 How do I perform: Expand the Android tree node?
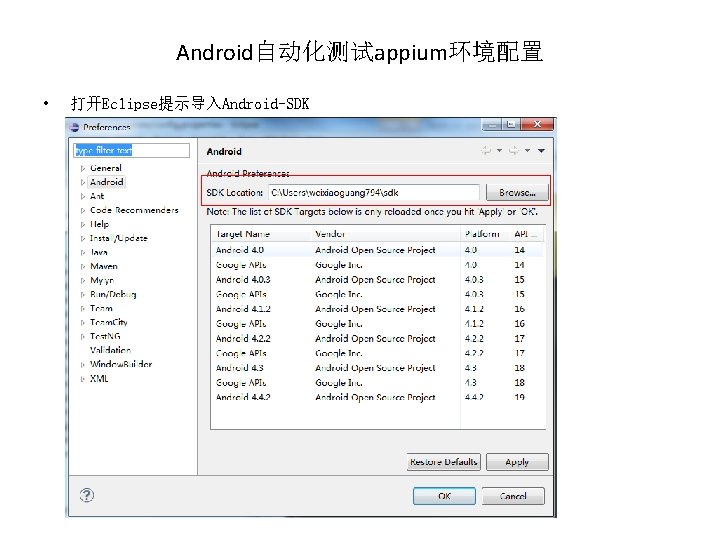point(83,182)
